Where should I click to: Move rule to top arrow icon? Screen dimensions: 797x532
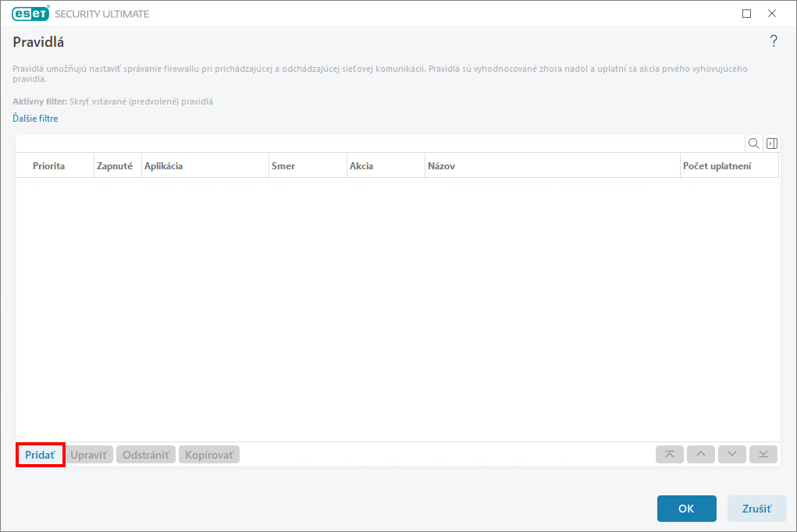pos(670,455)
